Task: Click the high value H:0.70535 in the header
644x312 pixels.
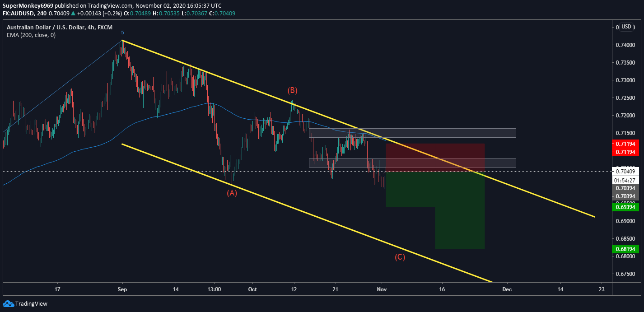Action: tap(167, 13)
